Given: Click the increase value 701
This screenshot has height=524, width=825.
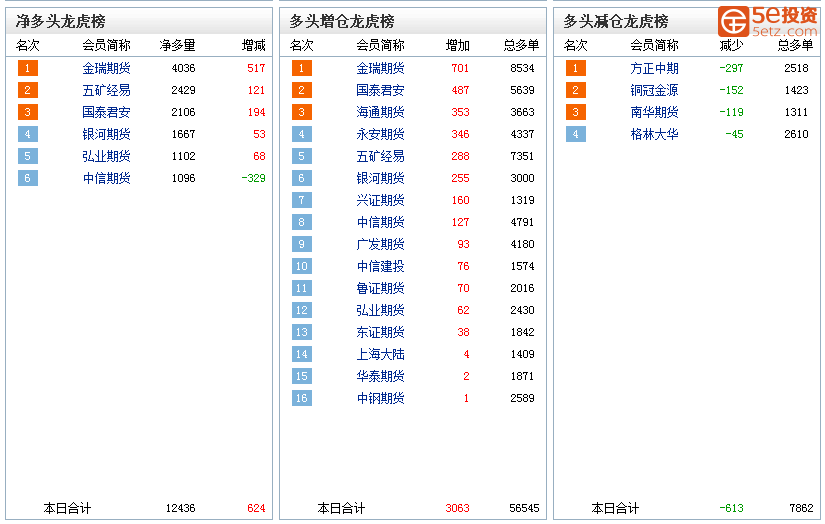Looking at the screenshot, I should (460, 68).
